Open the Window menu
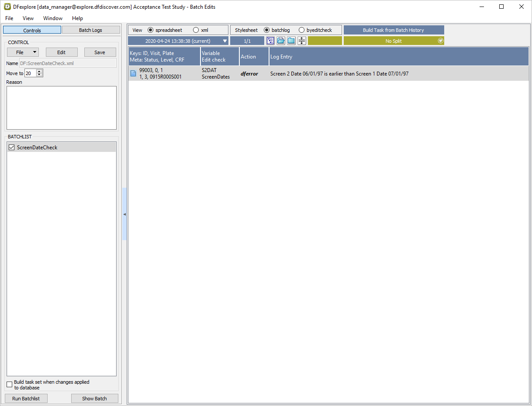 (52, 18)
